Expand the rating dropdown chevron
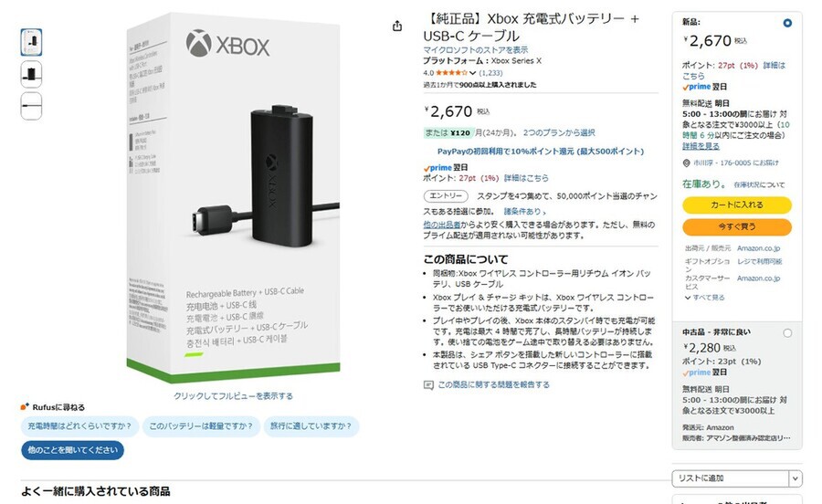Screen dimensions: 822x504 [x=472, y=73]
